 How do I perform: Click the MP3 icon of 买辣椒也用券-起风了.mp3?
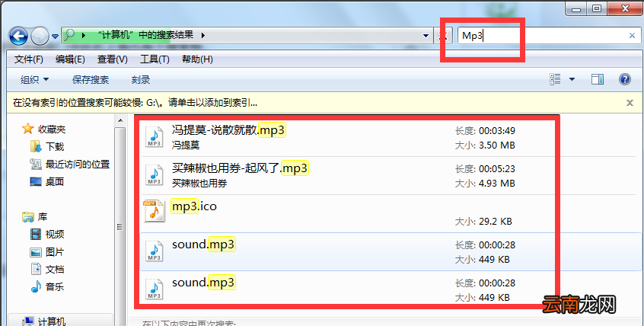[154, 175]
